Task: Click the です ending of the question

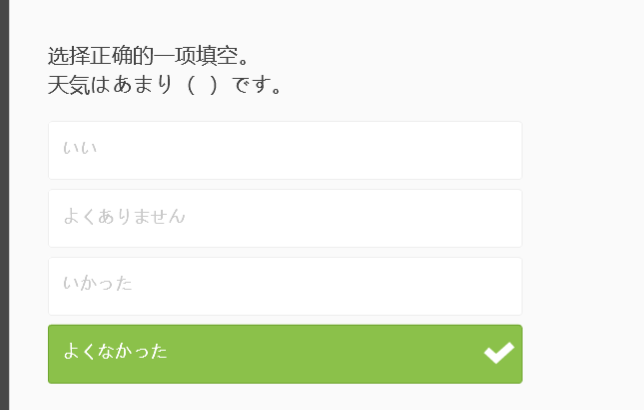Action: (x=254, y=85)
